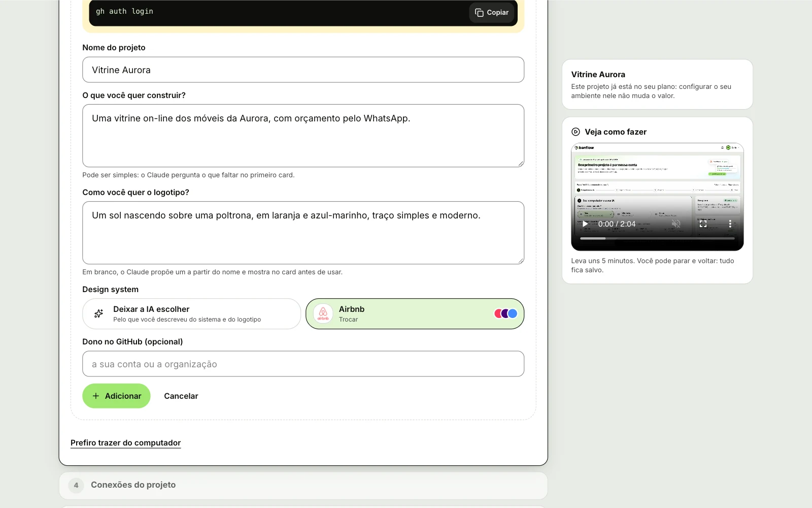
Task: Click the resize handle of the logotipo textarea
Action: (521, 261)
